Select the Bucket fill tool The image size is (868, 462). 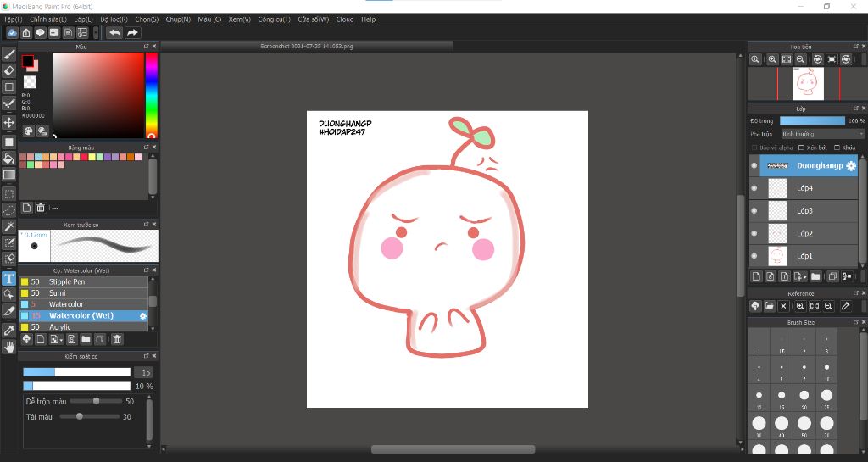[8, 159]
